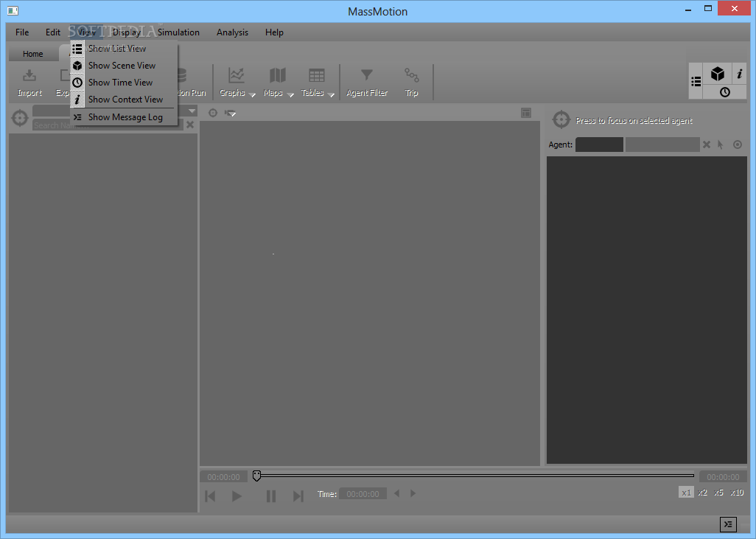Choose Show Time View menu entry
The height and width of the screenshot is (539, 756).
tap(124, 83)
